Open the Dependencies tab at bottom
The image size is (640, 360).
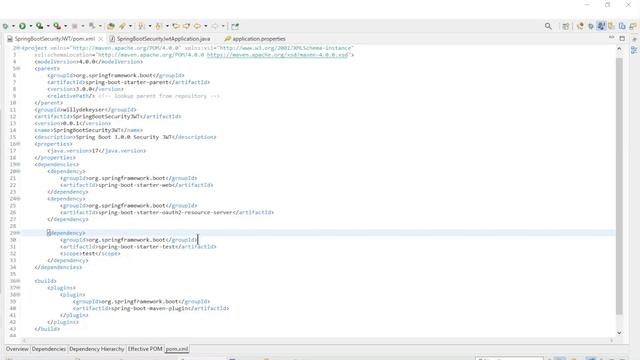point(49,349)
